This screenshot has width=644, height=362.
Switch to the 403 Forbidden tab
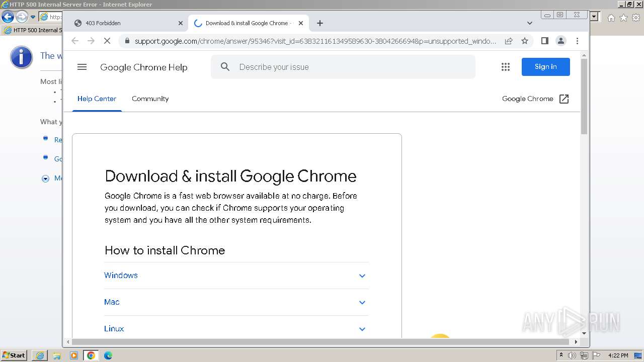tap(127, 23)
